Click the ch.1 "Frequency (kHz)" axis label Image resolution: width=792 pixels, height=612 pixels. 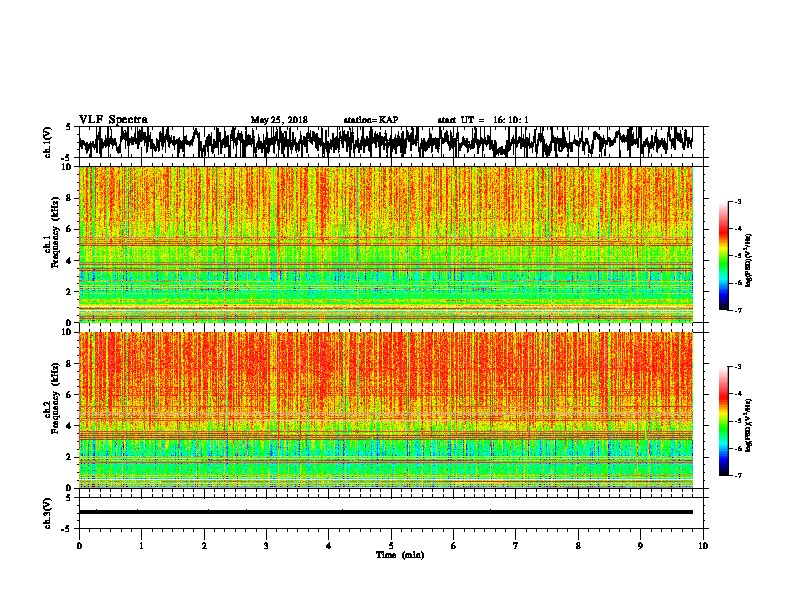click(55, 233)
